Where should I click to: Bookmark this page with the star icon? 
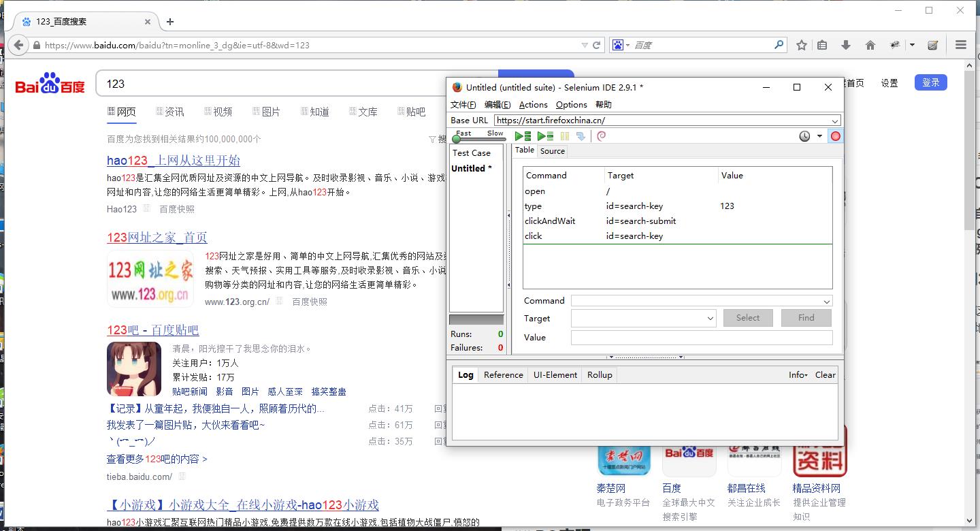tap(802, 45)
